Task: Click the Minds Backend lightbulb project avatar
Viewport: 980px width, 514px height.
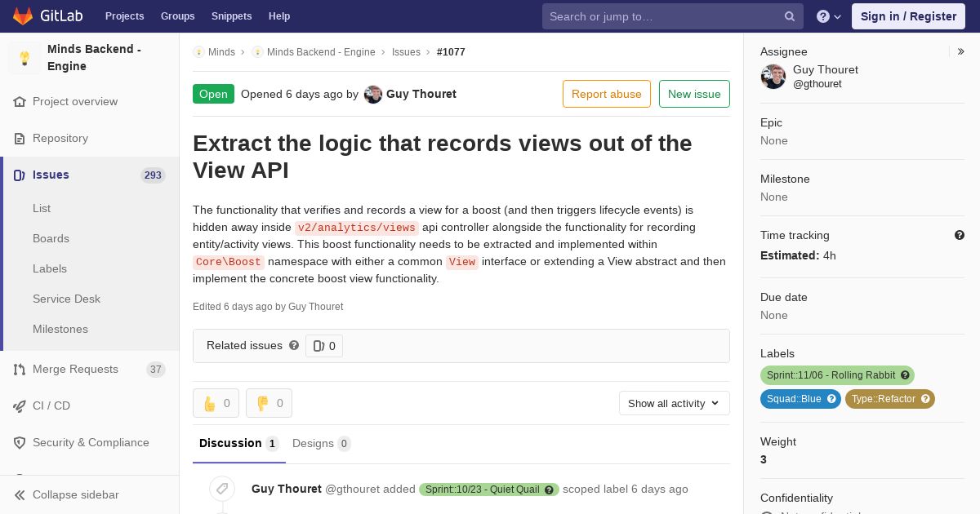Action: coord(24,58)
